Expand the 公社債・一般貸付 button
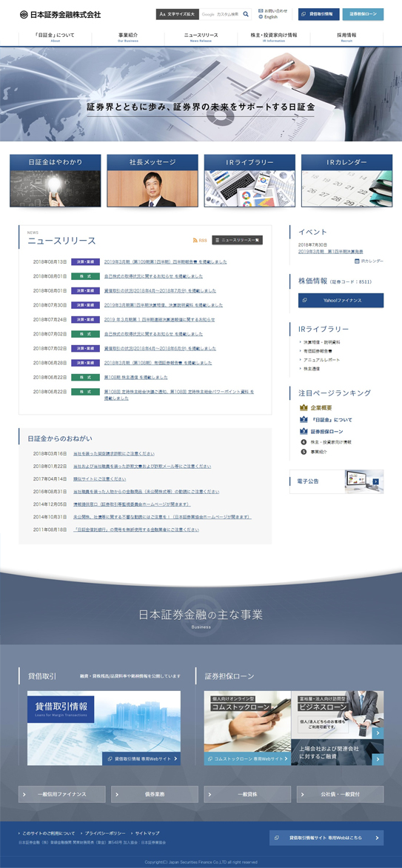Image resolution: width=402 pixels, height=868 pixels. (x=340, y=794)
